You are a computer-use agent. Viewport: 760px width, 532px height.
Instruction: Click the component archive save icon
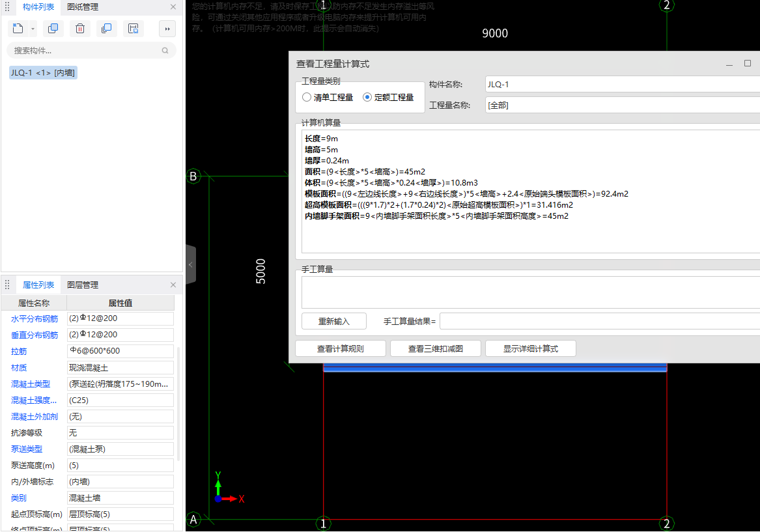point(134,29)
